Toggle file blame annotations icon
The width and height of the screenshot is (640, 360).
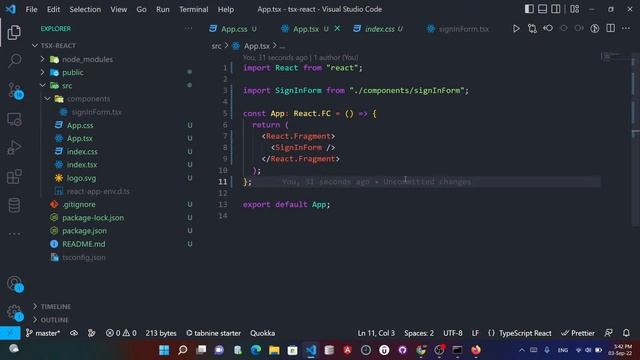coord(595,29)
